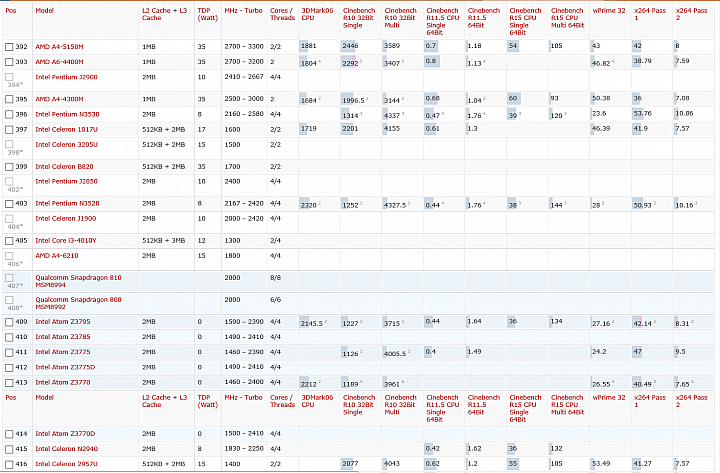The width and height of the screenshot is (720, 473).
Task: Sort by x264 Pass 2 top header
Action: coord(692,14)
